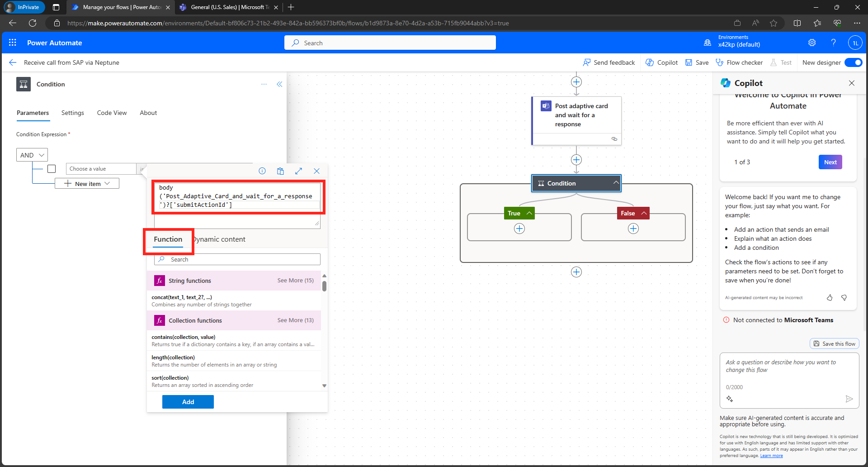Open the Condition panel more options ellipsis
Viewport: 868px width, 467px height.
[x=264, y=84]
